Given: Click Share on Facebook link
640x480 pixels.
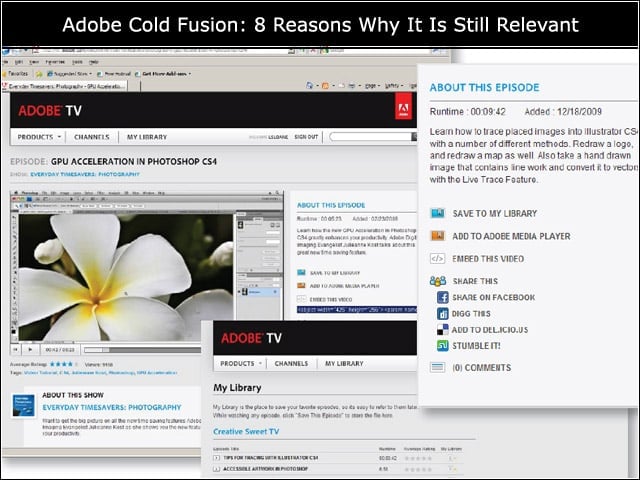Looking at the screenshot, I should 493,297.
